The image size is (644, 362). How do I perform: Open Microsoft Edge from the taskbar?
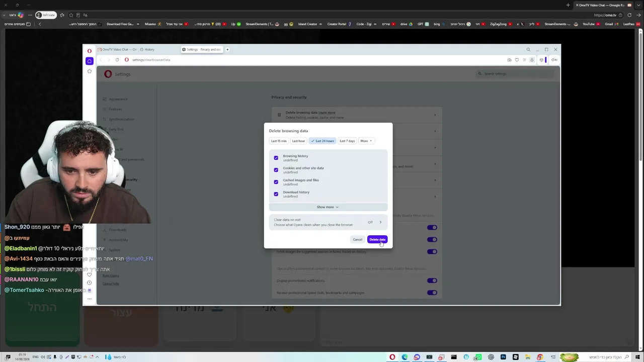pyautogui.click(x=405, y=357)
